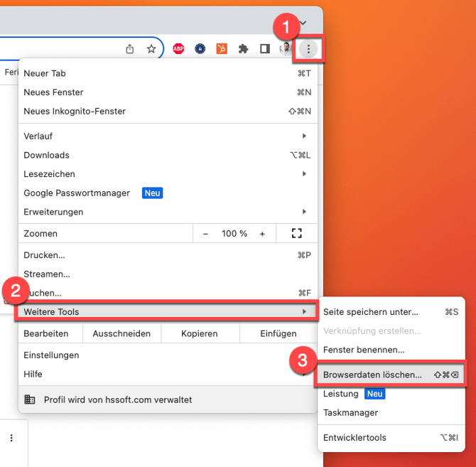Increase zoom with the plus button
The height and width of the screenshot is (467, 476).
point(262,234)
